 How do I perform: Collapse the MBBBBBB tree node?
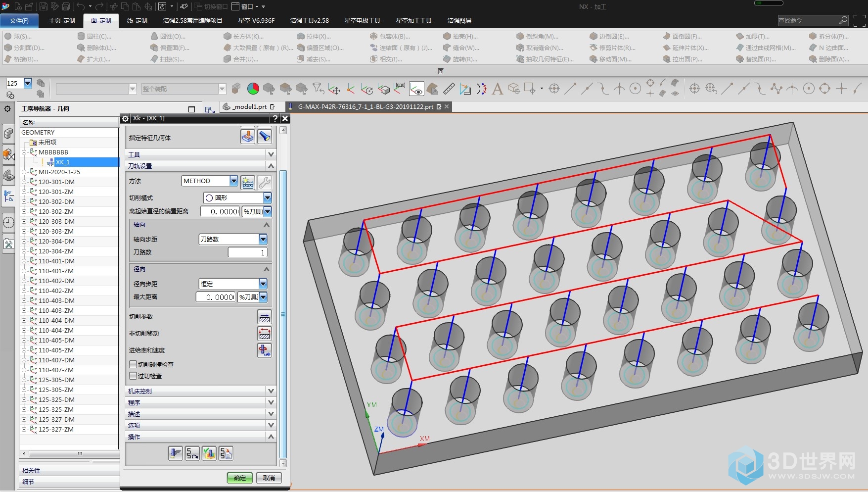coord(24,152)
